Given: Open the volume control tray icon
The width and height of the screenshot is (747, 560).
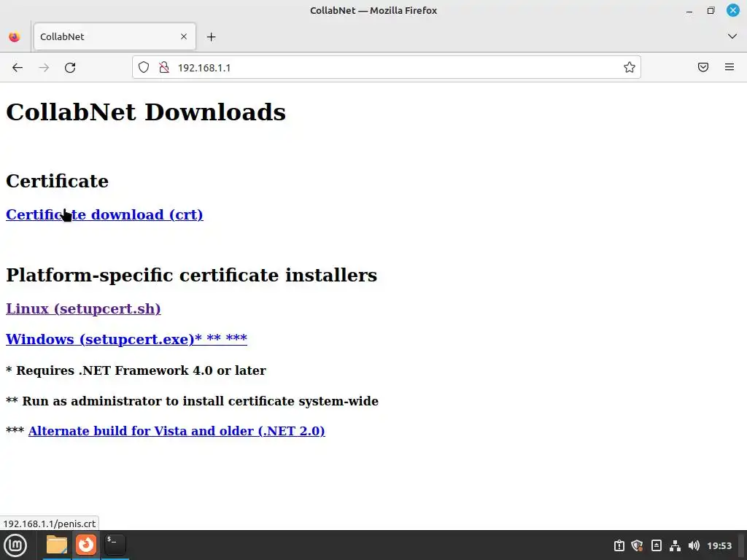Looking at the screenshot, I should tap(694, 545).
